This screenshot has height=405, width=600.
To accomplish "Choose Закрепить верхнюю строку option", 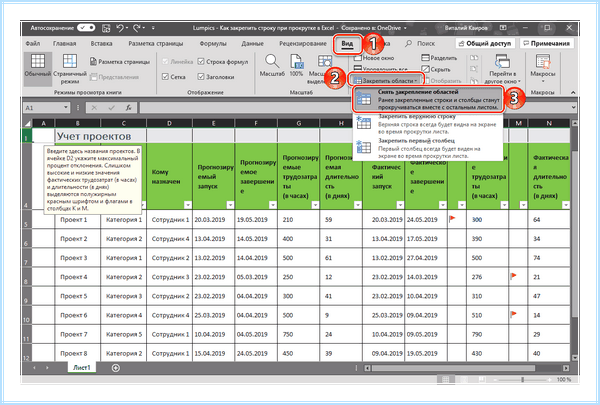I will (427, 124).
